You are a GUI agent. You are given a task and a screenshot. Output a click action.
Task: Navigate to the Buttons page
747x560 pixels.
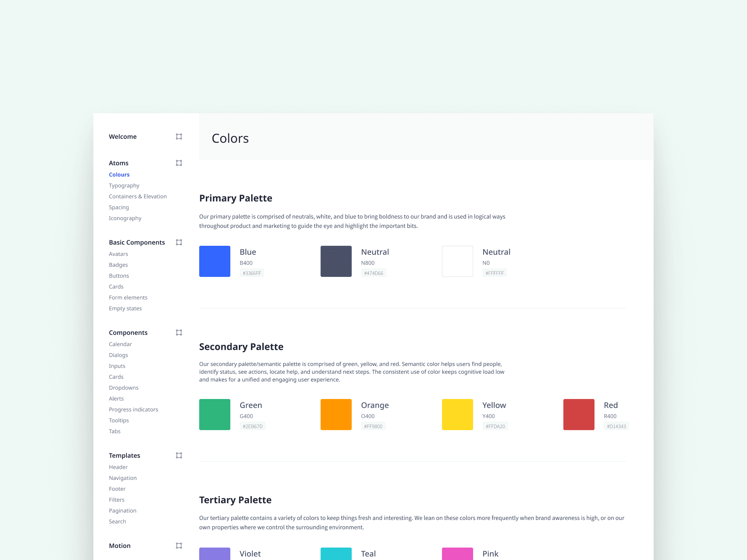[119, 275]
